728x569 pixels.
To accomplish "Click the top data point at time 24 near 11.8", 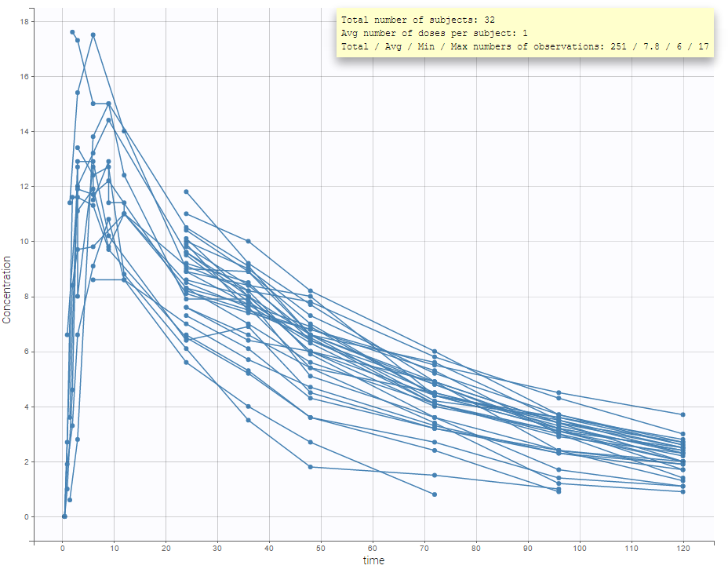I will [186, 191].
